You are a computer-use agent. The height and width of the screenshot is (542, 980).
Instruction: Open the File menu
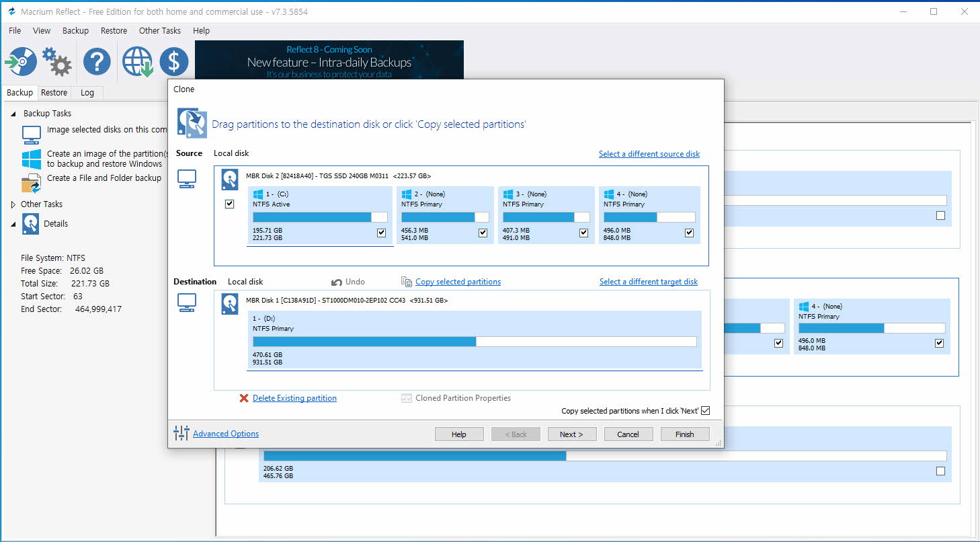coord(15,30)
